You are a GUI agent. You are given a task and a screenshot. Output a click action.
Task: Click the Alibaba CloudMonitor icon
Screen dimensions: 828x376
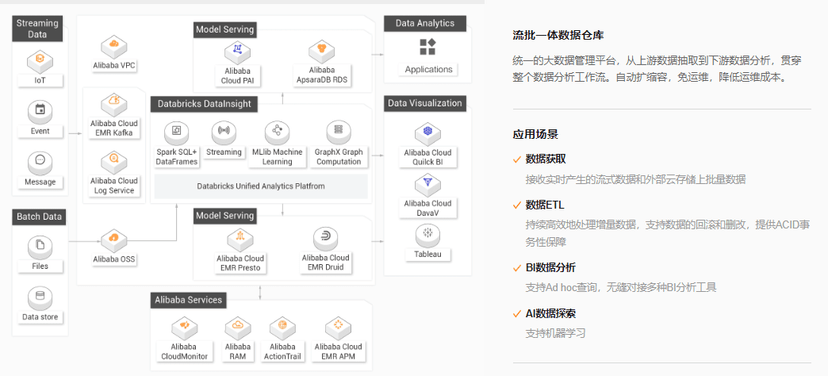click(x=185, y=327)
